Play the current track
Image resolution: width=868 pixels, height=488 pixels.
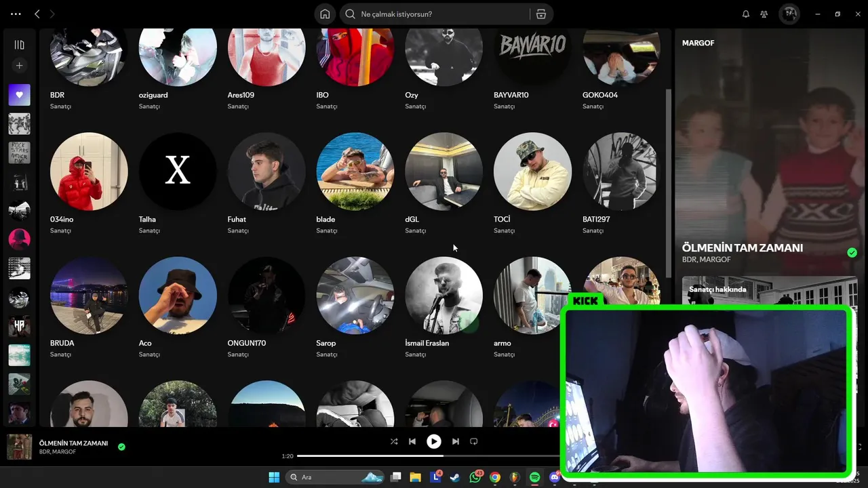tap(433, 441)
